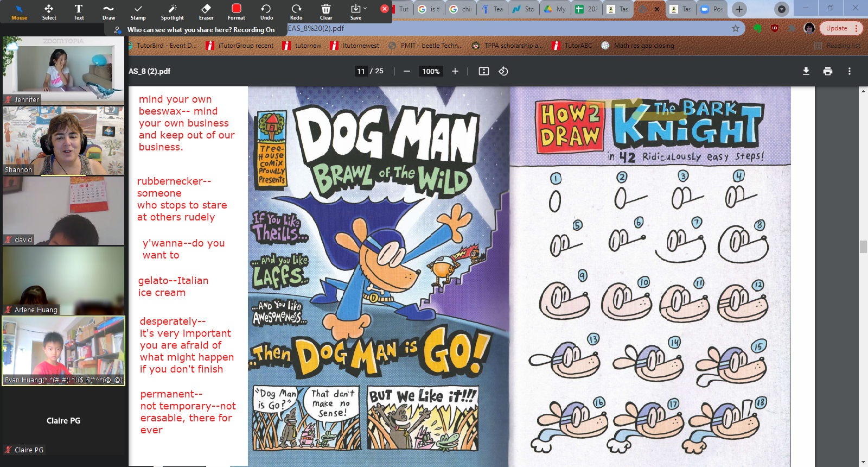Activate the Text annotation tool
The height and width of the screenshot is (467, 868).
tap(79, 11)
